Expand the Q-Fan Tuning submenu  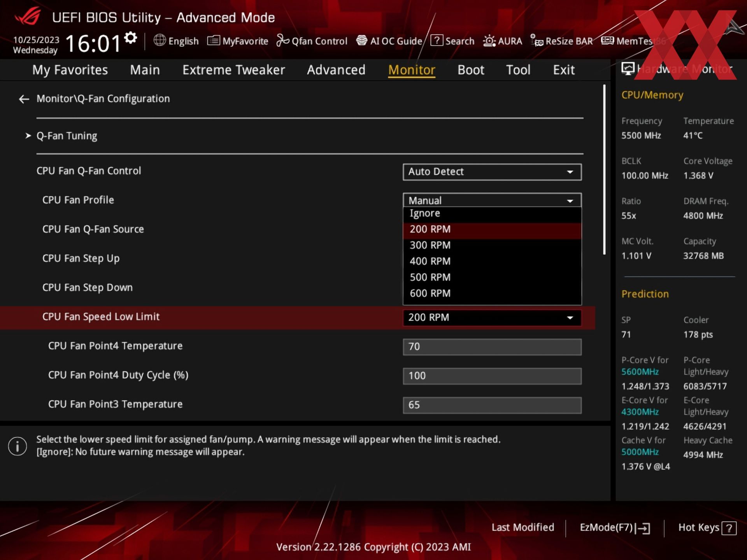pyautogui.click(x=67, y=136)
